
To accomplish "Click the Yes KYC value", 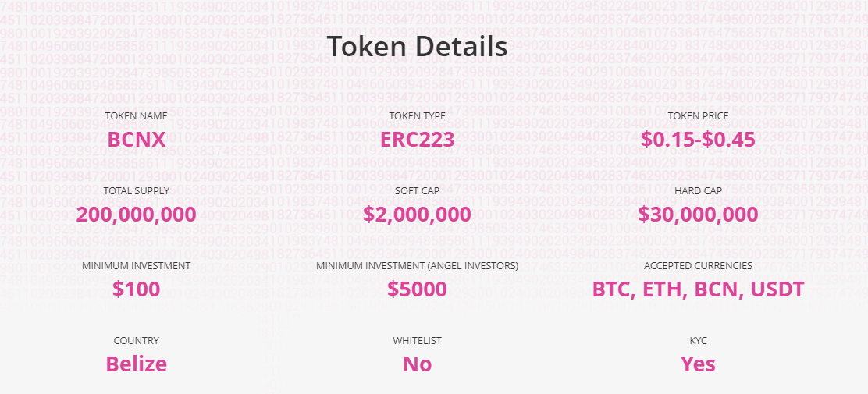I will [x=698, y=364].
